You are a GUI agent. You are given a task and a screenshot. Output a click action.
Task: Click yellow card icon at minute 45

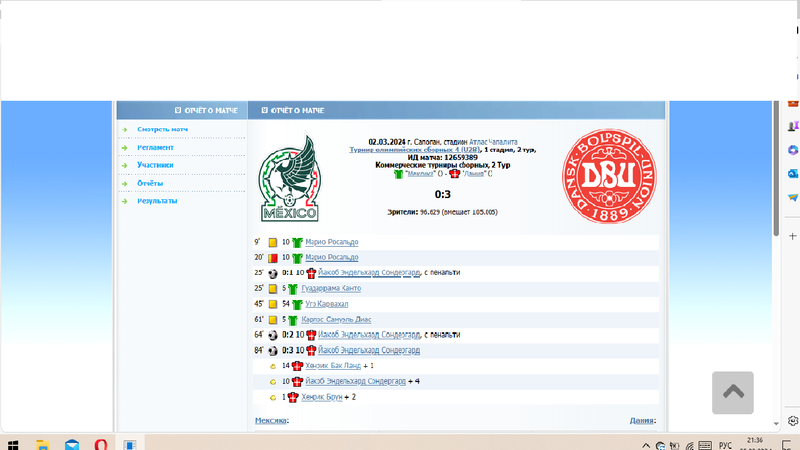pyautogui.click(x=273, y=305)
